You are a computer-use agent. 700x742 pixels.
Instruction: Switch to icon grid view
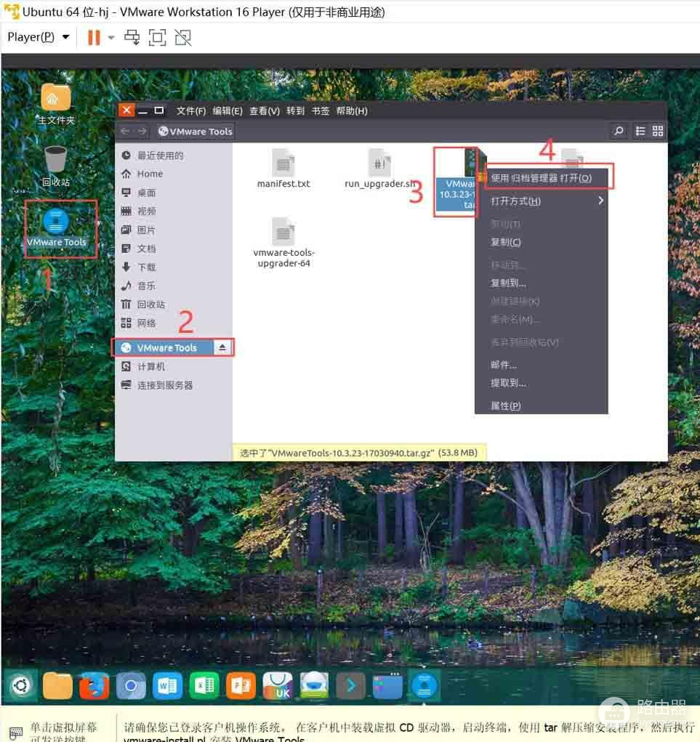tap(658, 131)
